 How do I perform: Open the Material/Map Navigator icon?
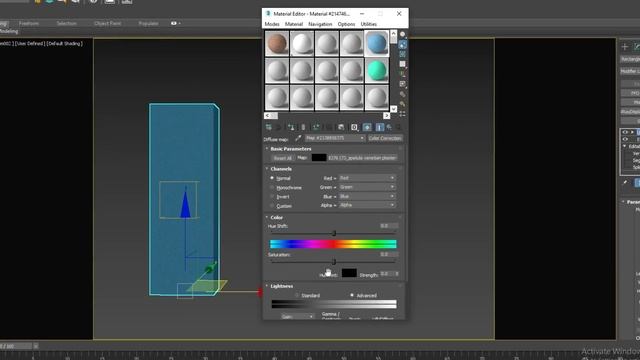point(402,114)
